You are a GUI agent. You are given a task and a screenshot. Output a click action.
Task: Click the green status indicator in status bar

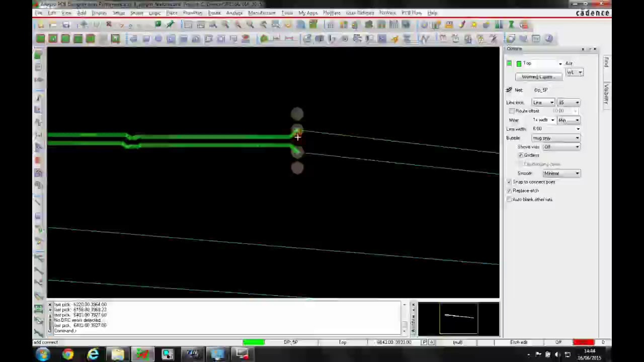click(x=254, y=342)
